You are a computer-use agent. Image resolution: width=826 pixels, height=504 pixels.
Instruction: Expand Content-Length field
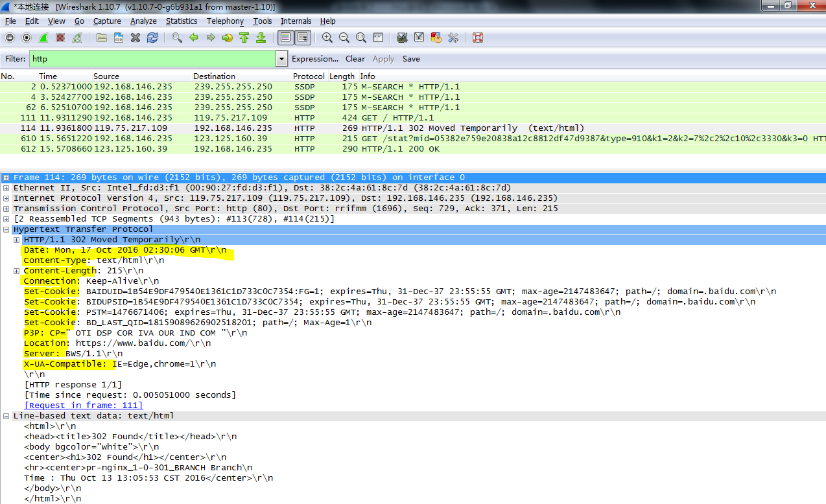(x=16, y=271)
